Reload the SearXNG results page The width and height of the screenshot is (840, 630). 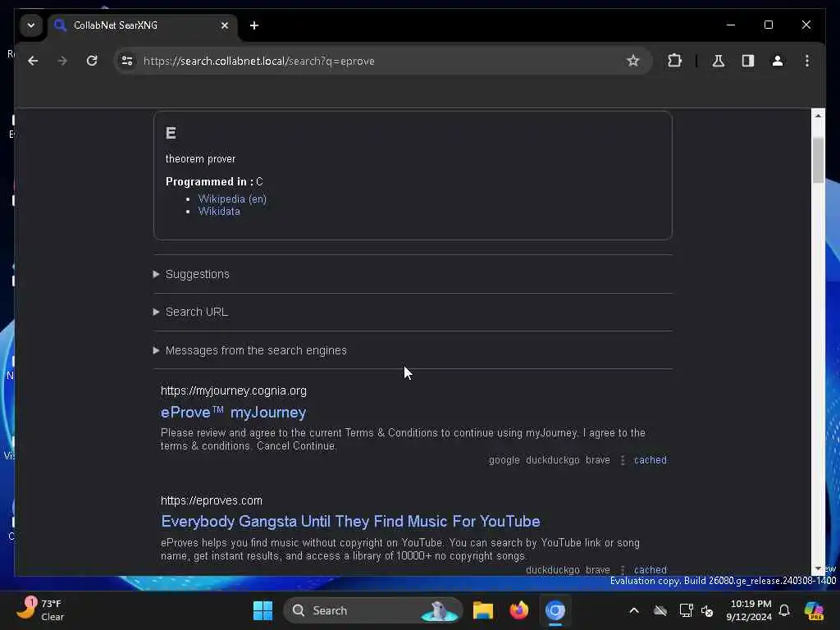pyautogui.click(x=92, y=61)
